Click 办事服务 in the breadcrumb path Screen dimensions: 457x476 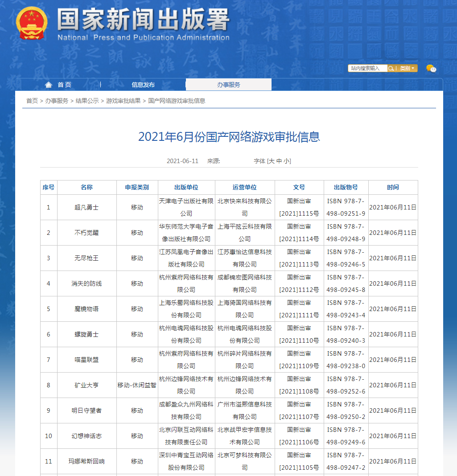[57, 101]
